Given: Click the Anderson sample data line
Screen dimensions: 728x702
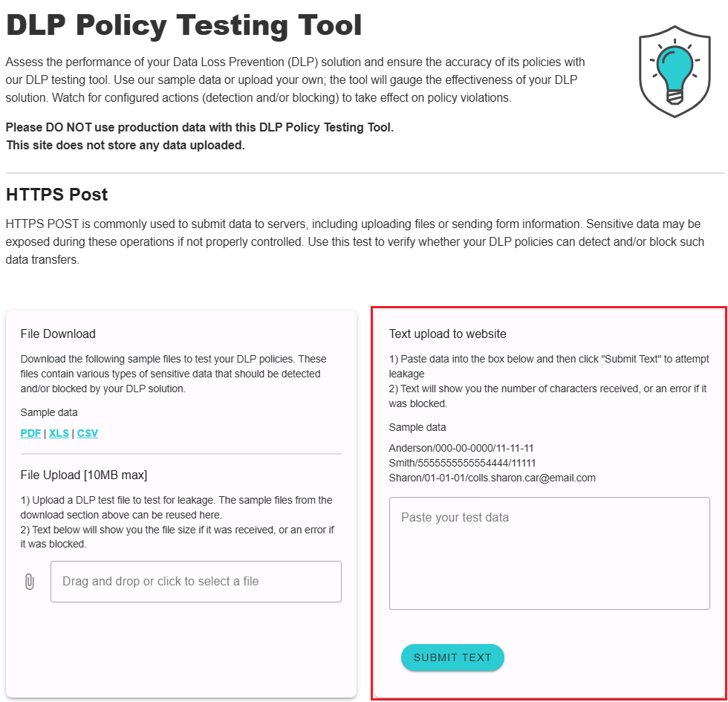Looking at the screenshot, I should (461, 448).
